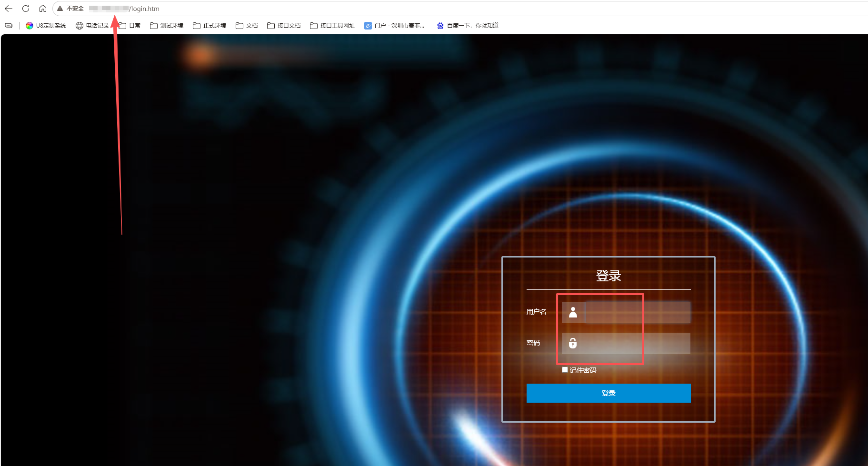Click the blue 登录 button
The image size is (868, 466).
click(609, 393)
